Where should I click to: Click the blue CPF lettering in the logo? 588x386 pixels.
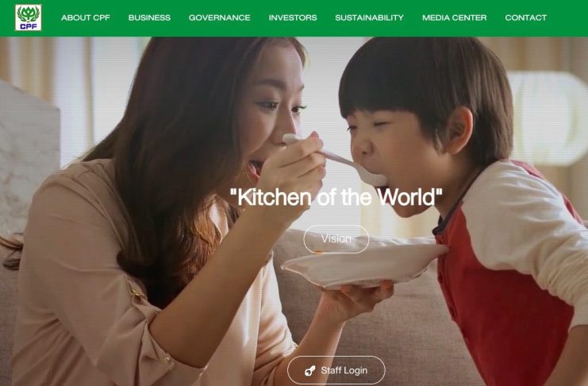click(x=29, y=26)
